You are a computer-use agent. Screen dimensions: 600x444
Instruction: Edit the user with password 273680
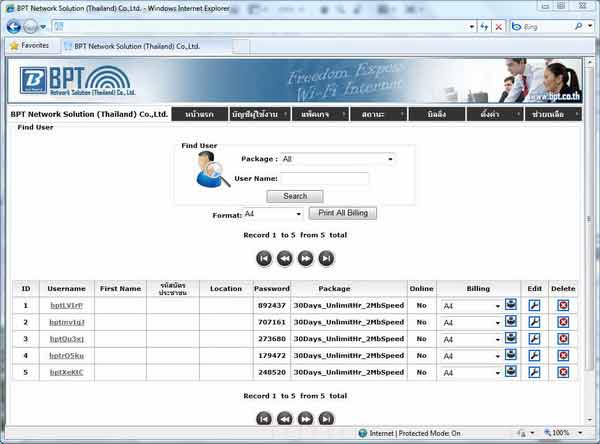pos(534,339)
